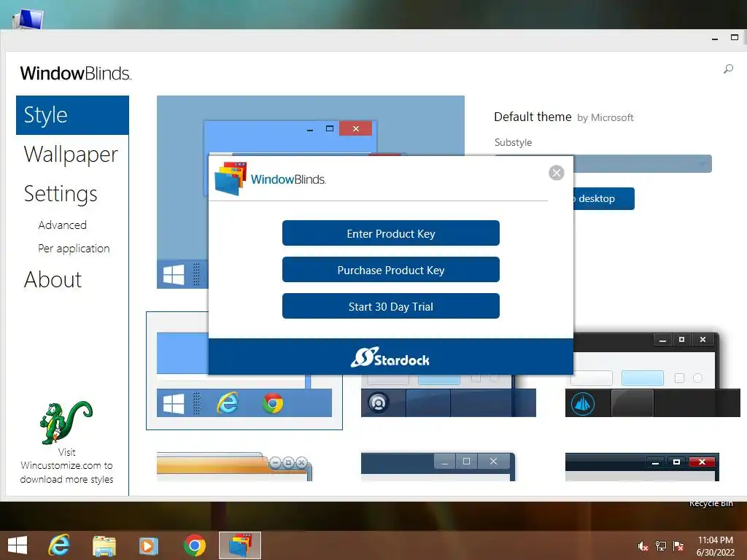Maximize the WindowBlinds main window
Viewport: 747px width, 560px height.
pyautogui.click(x=734, y=37)
